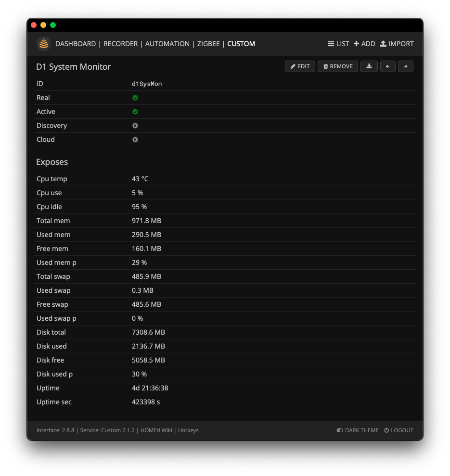Click the Cloud disabled indicator
Image resolution: width=450 pixels, height=476 pixels.
[x=135, y=139]
